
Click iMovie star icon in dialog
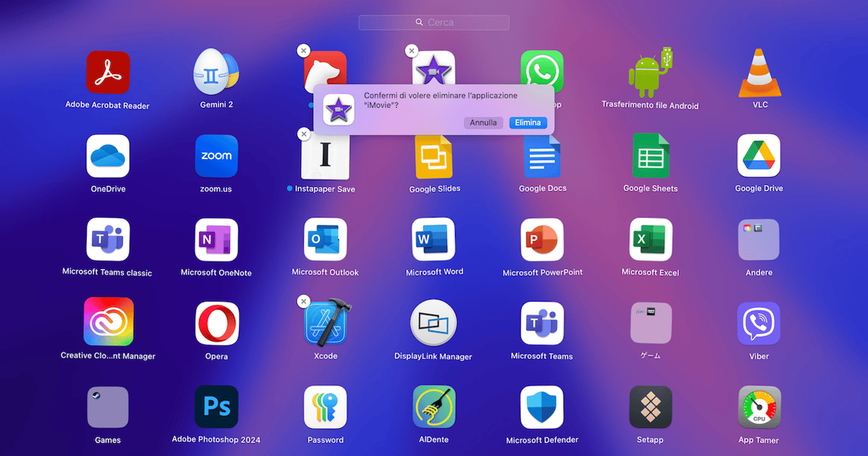[338, 110]
